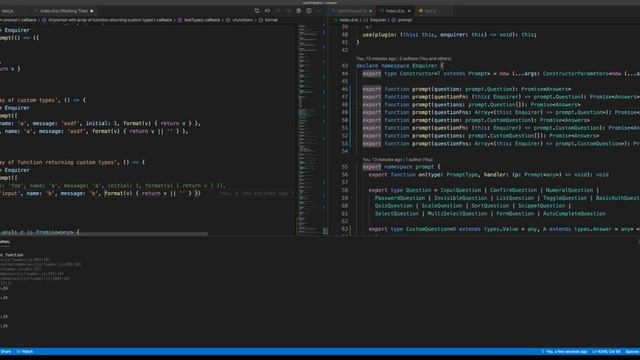
Task: Close the index.d.ts tab in right group
Action: (x=409, y=11)
